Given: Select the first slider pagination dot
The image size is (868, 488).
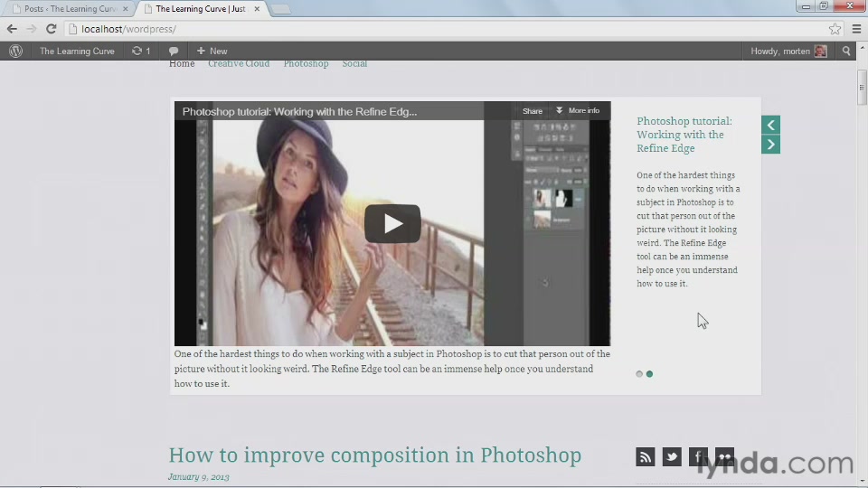Looking at the screenshot, I should tap(639, 374).
